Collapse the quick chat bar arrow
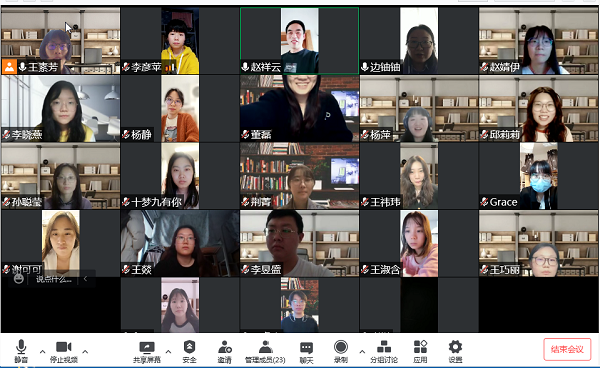Viewport: 600px width, 368px height. point(85,279)
